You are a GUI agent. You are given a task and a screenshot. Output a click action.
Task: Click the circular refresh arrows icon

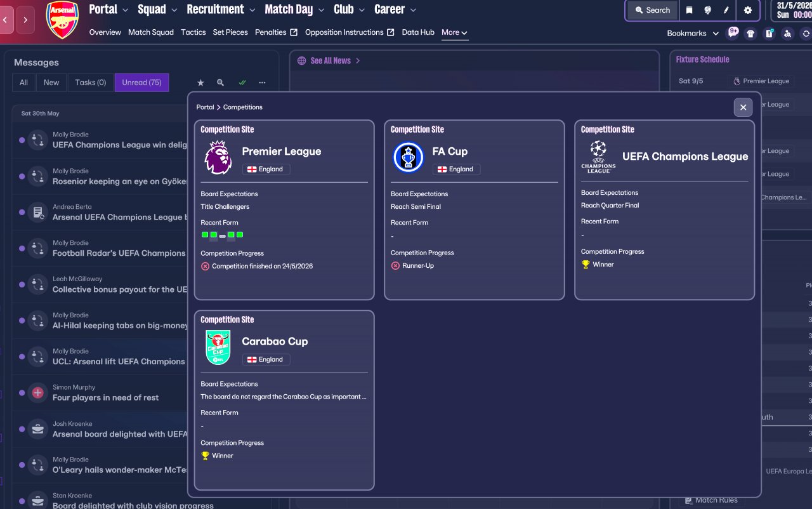click(x=806, y=34)
